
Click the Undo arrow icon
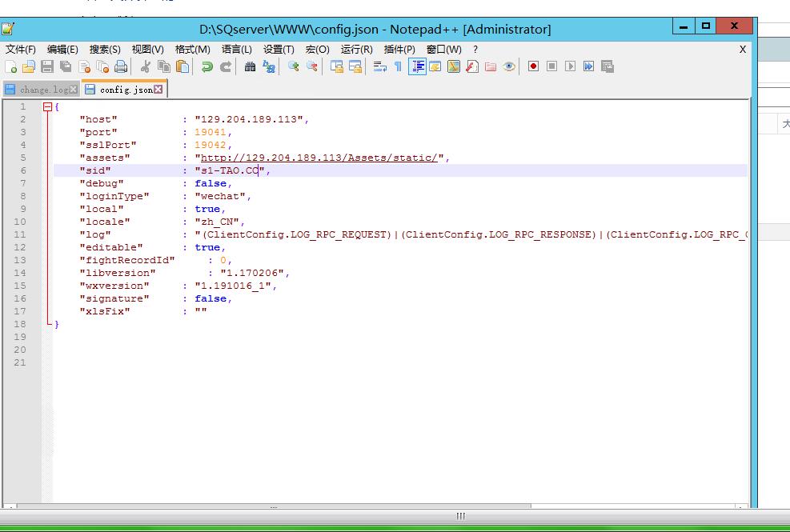(207, 66)
